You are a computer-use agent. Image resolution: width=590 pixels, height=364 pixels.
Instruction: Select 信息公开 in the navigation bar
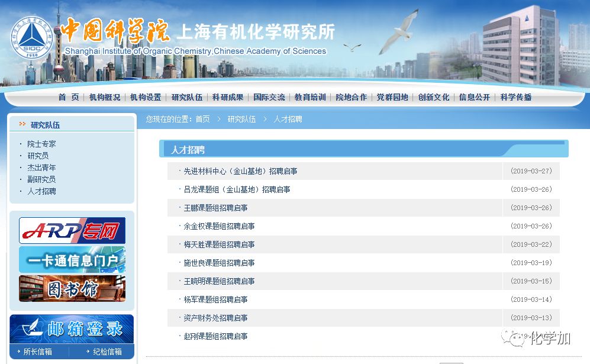tap(475, 97)
